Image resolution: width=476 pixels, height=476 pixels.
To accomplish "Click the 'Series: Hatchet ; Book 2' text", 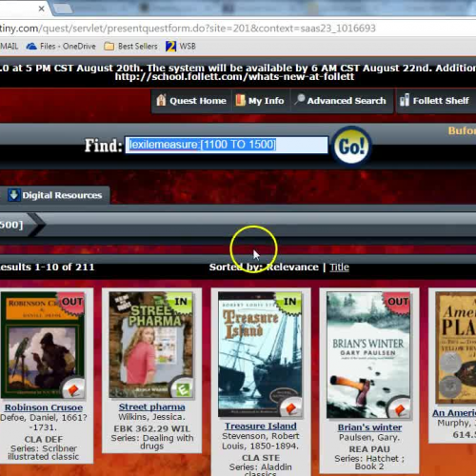I will [x=369, y=463].
